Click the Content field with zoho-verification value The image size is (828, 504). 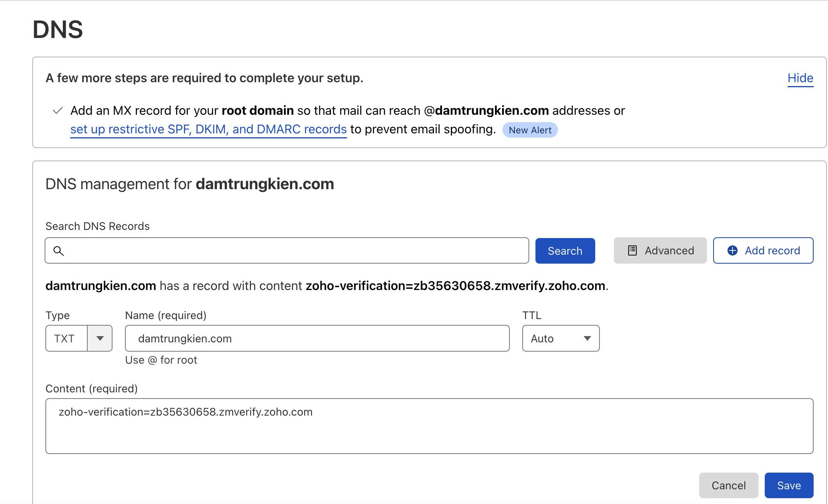(429, 426)
